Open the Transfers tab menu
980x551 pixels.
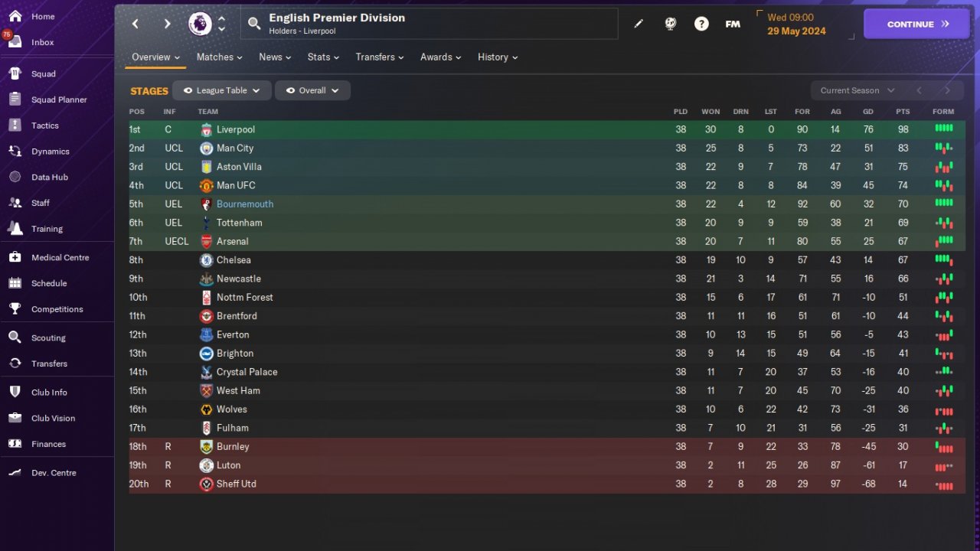pos(380,57)
